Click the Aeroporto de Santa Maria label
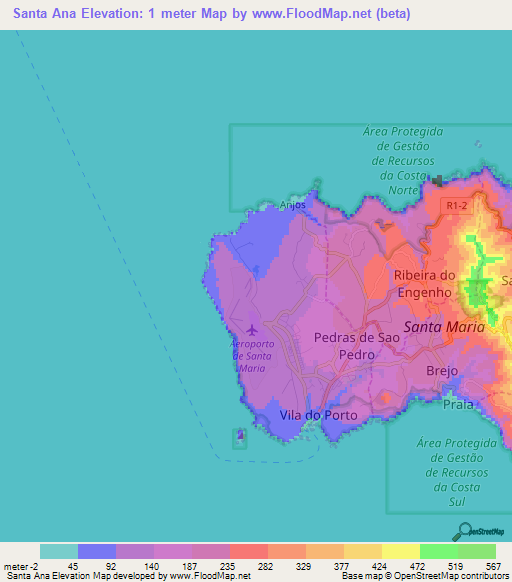 [252, 356]
